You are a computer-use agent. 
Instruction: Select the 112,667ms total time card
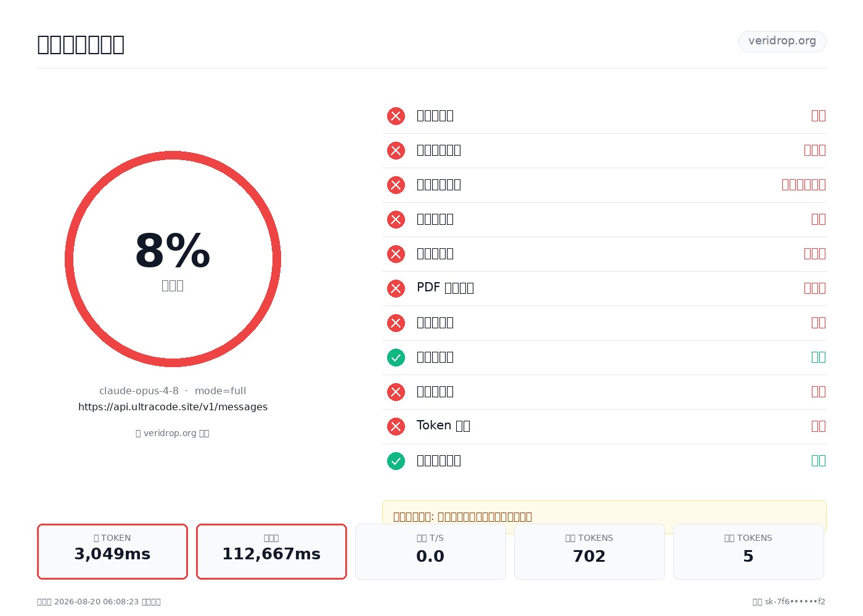point(271,551)
